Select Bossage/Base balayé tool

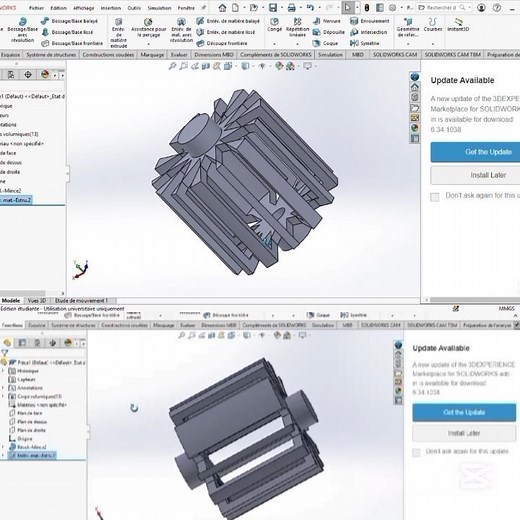point(69,21)
